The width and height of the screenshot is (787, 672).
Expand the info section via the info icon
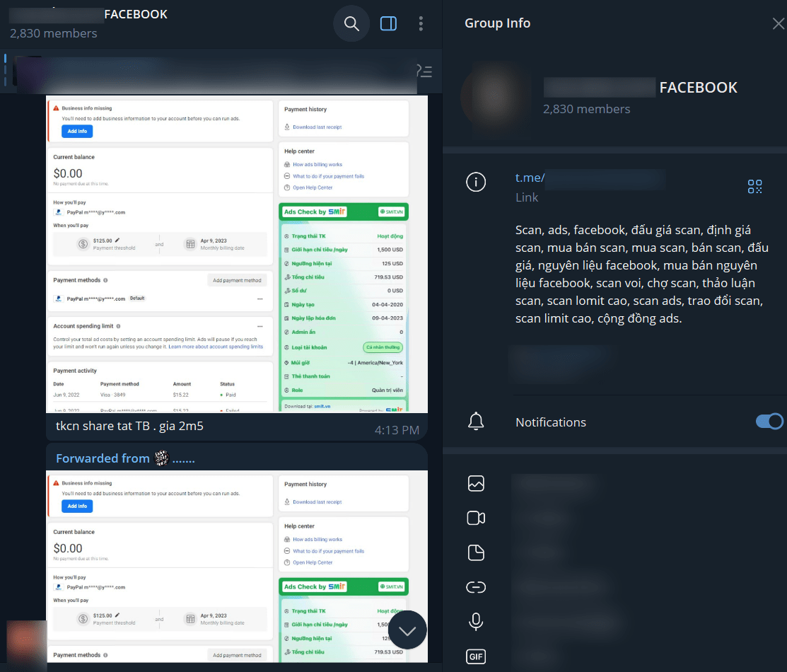(x=475, y=182)
